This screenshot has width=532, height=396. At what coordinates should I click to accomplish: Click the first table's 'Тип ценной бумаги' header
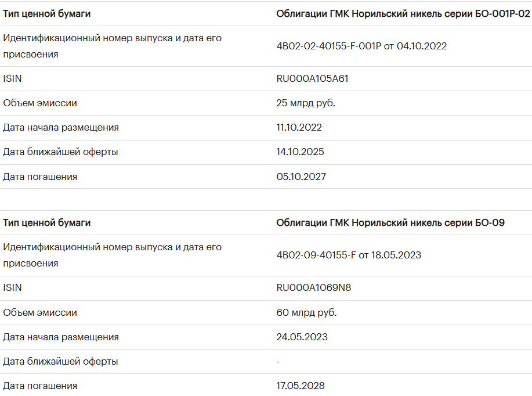[46, 13]
